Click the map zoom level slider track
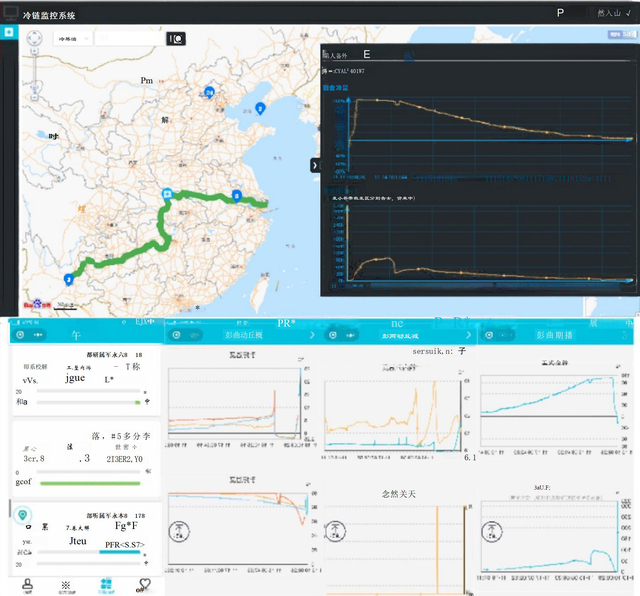 [x=34, y=74]
